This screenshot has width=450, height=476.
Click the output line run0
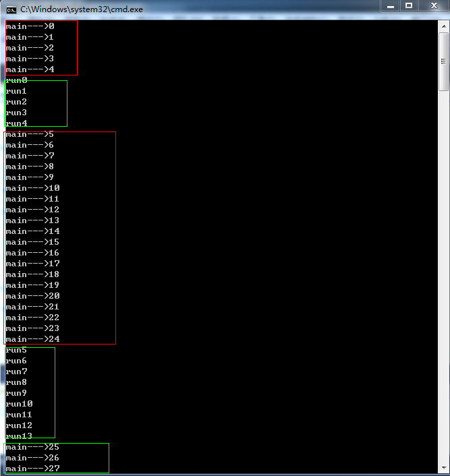click(16, 80)
